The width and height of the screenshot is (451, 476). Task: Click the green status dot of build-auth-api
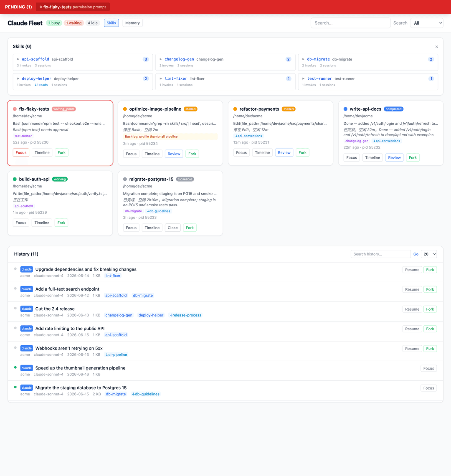(15, 179)
